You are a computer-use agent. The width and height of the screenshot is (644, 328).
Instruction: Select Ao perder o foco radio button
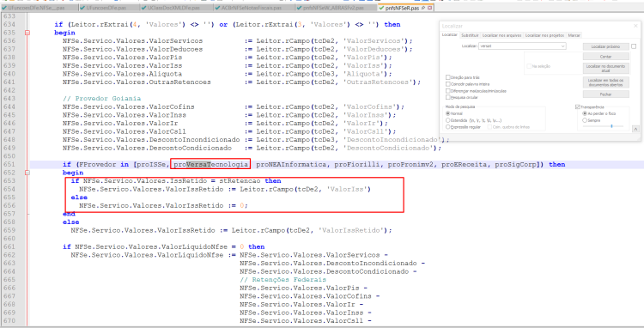click(585, 113)
